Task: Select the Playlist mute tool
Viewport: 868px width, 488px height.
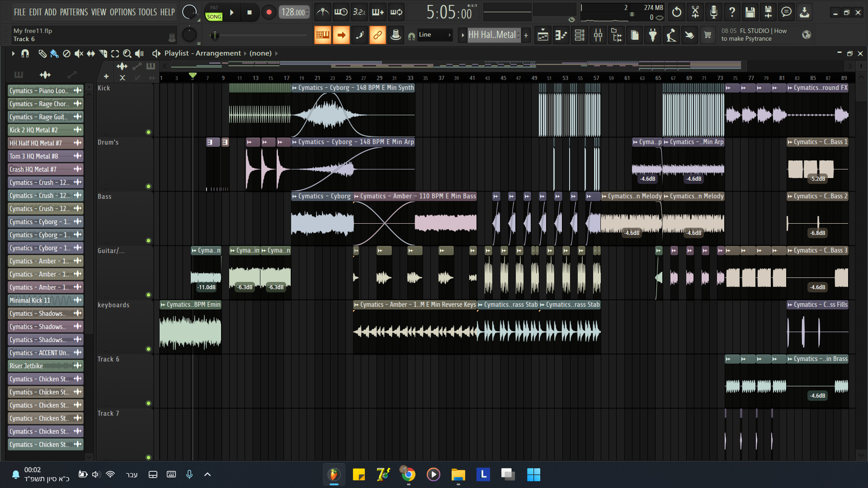Action: coord(79,54)
